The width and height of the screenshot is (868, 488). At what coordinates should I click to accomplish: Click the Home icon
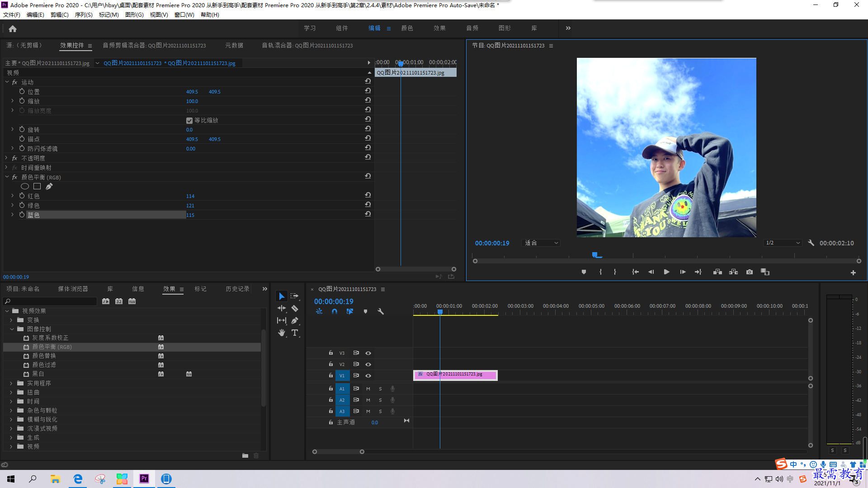coord(13,28)
